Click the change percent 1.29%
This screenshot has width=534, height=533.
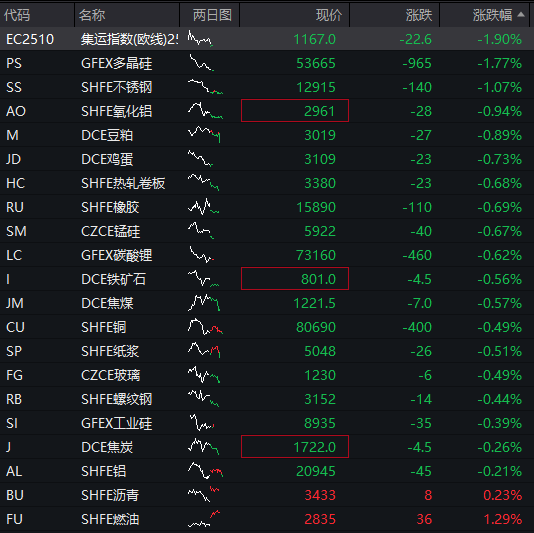(502, 519)
